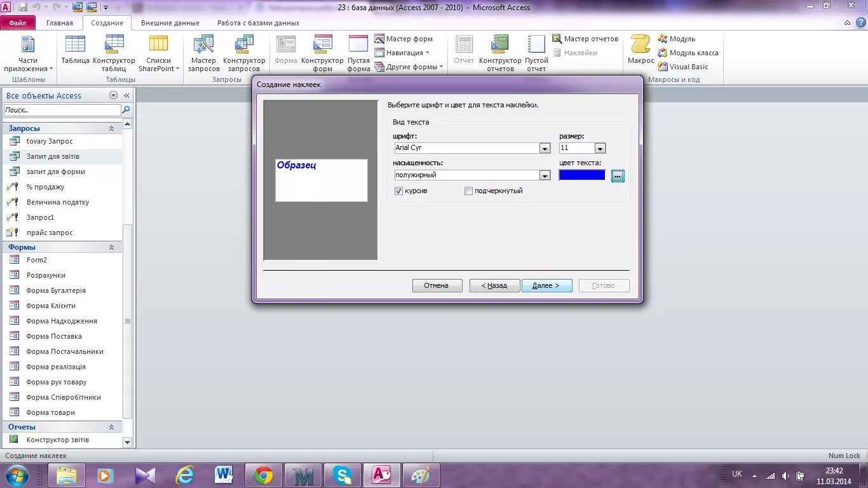
Task: Switch to Внешние данные tab
Action: click(170, 23)
